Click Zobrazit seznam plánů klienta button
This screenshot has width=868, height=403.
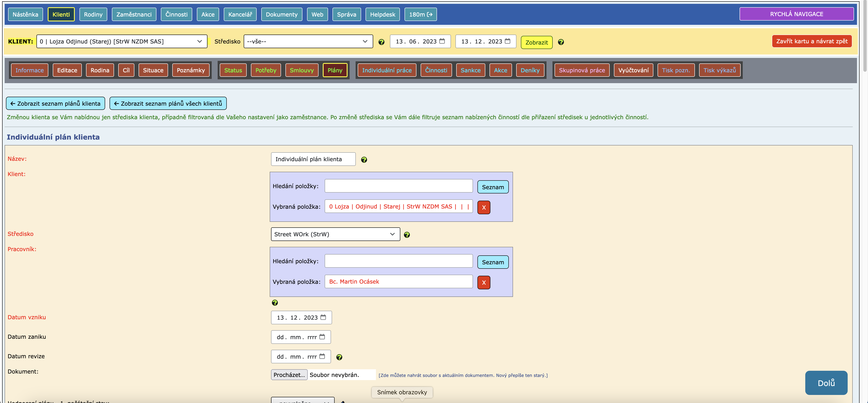coord(55,104)
